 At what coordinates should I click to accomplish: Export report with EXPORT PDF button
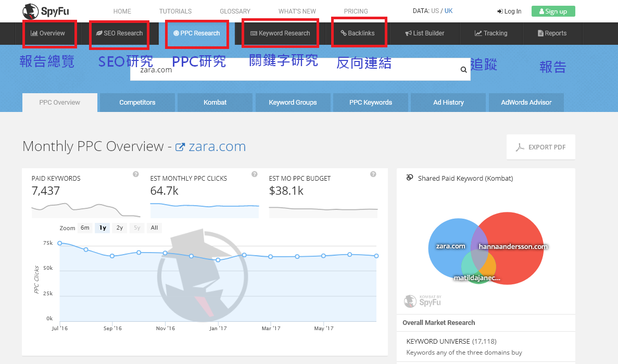point(541,147)
